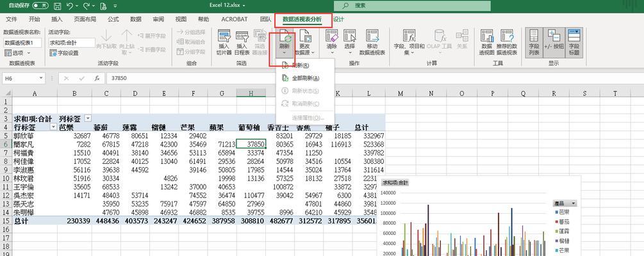Open 字段设置 (Field Settings)
Screen dimensions: 644x256
point(63,53)
